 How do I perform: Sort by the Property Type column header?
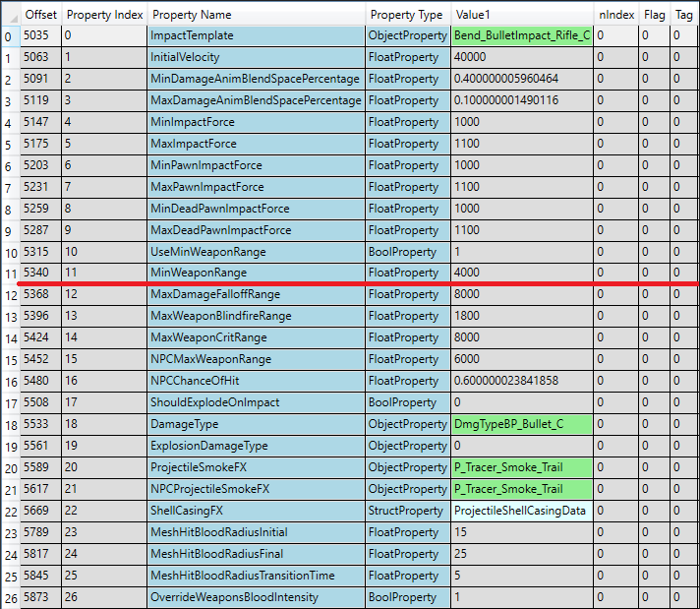[x=408, y=15]
